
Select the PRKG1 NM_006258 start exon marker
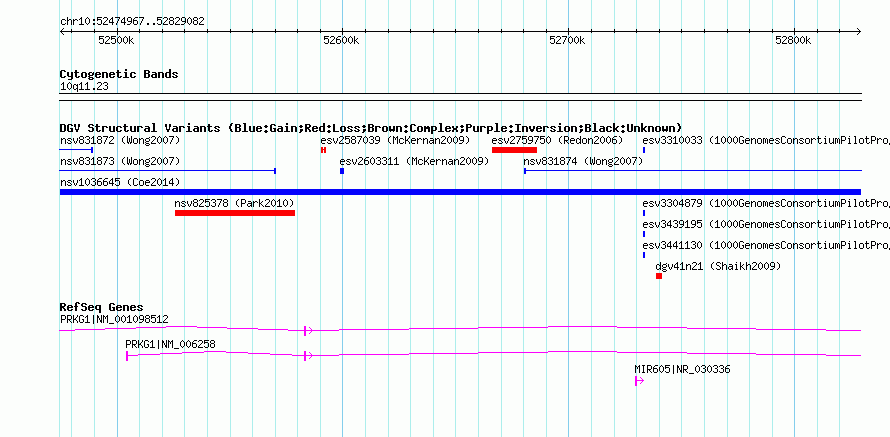click(x=127, y=356)
